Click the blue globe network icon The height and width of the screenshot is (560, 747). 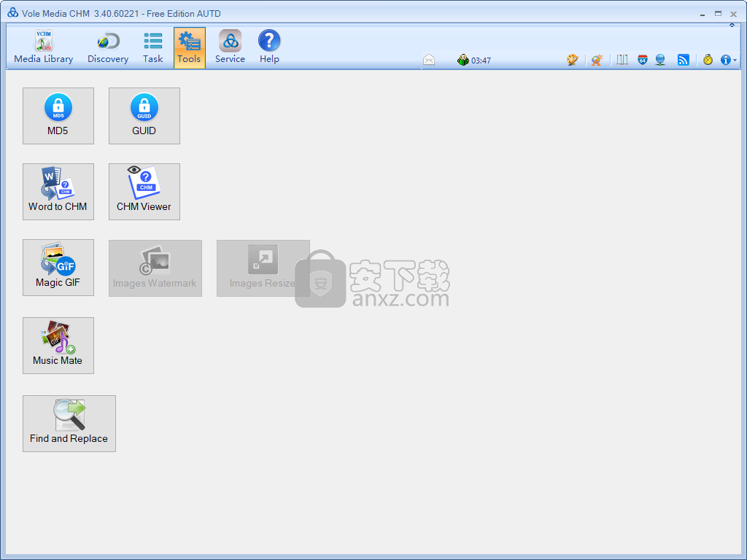[660, 60]
